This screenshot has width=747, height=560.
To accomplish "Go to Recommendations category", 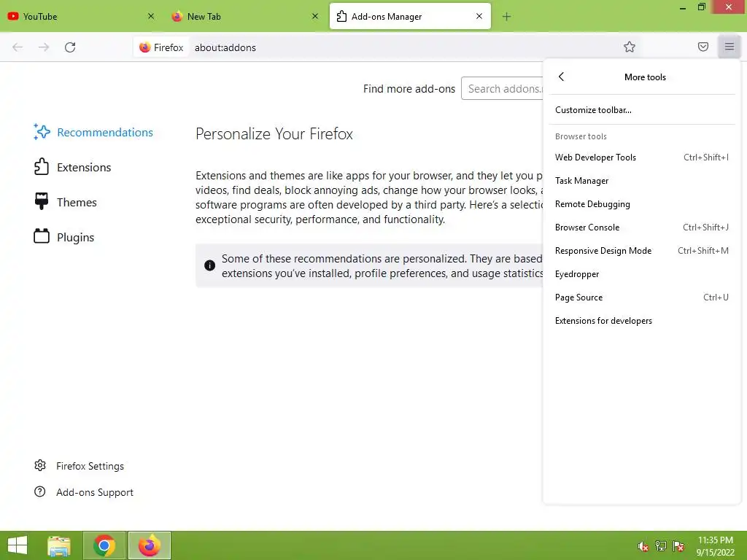I will [x=93, y=132].
